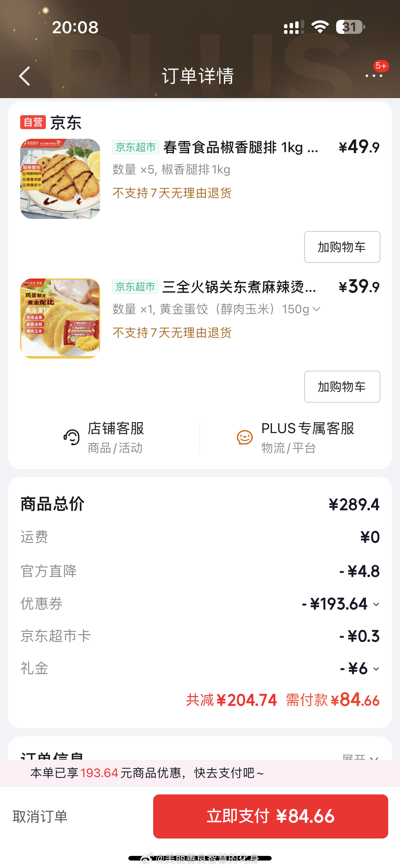The width and height of the screenshot is (400, 868).
Task: Open PLUS专属客服 for logistics help
Action: click(307, 437)
